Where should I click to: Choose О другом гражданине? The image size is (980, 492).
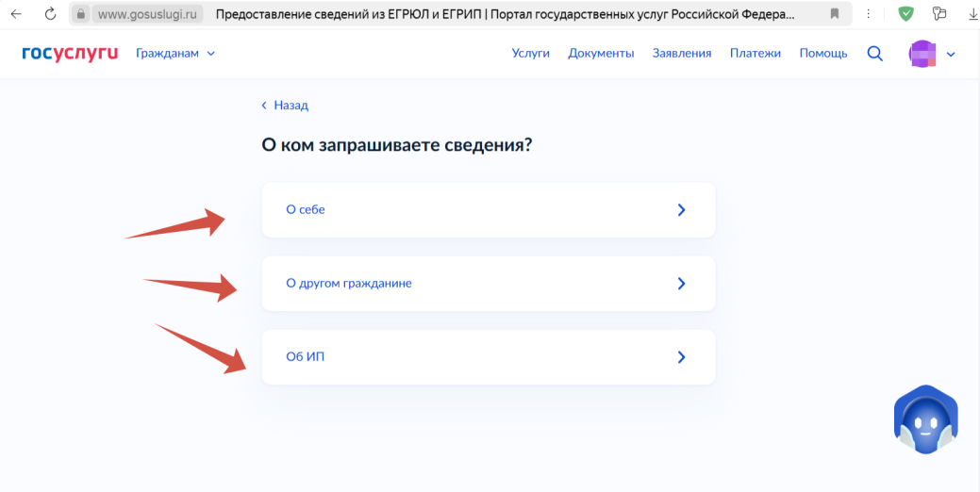point(488,284)
